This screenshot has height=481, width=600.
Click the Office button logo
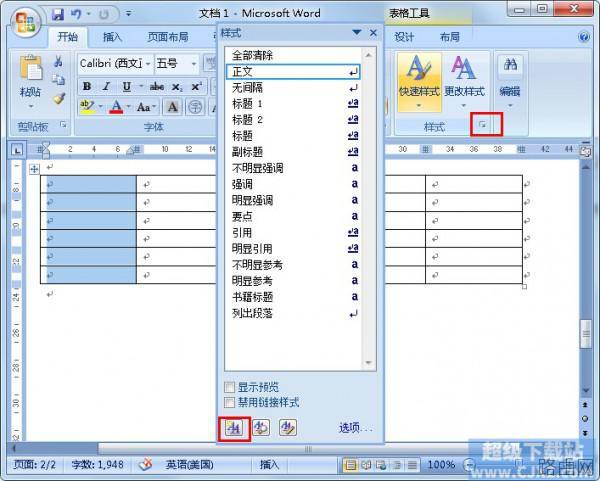tap(25, 22)
